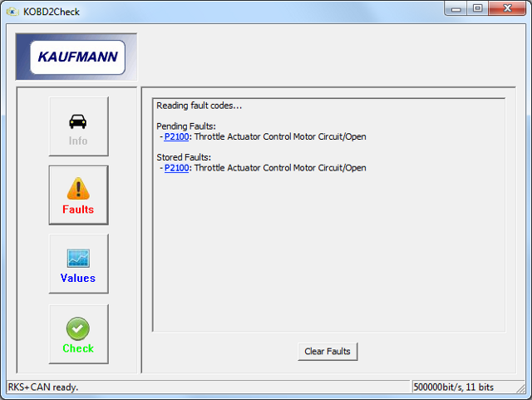Image resolution: width=532 pixels, height=400 pixels.
Task: Close the KOBD2Check window
Action: (508, 8)
